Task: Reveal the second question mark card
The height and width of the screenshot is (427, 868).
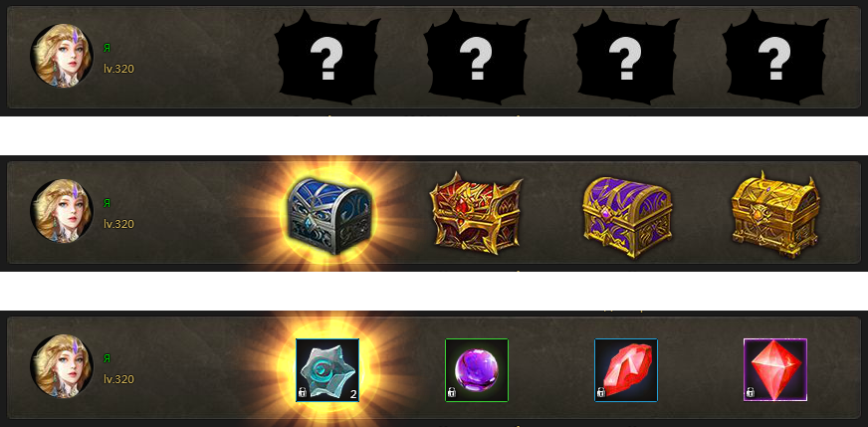Action: pyautogui.click(x=477, y=58)
